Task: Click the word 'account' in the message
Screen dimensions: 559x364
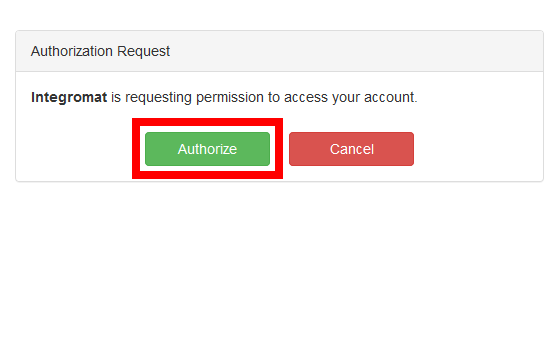Action: click(389, 97)
